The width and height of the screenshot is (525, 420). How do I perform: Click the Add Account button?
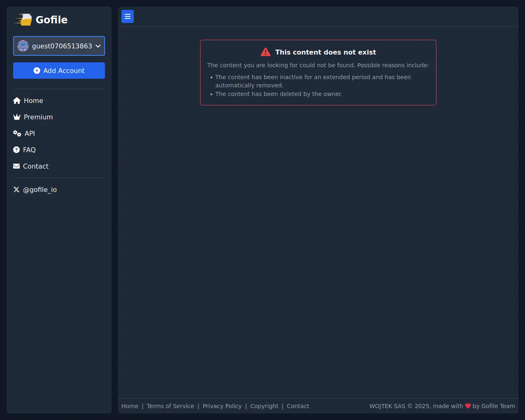pyautogui.click(x=59, y=71)
